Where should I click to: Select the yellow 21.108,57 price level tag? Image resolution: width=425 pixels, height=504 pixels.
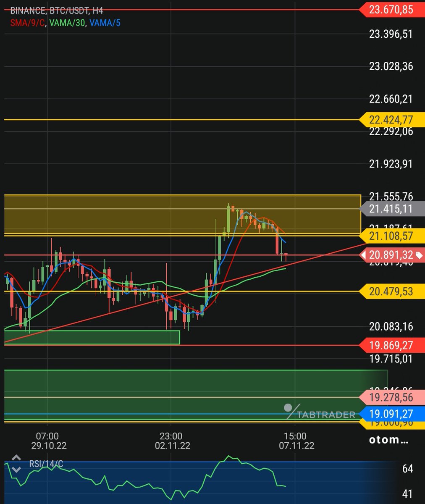392,236
